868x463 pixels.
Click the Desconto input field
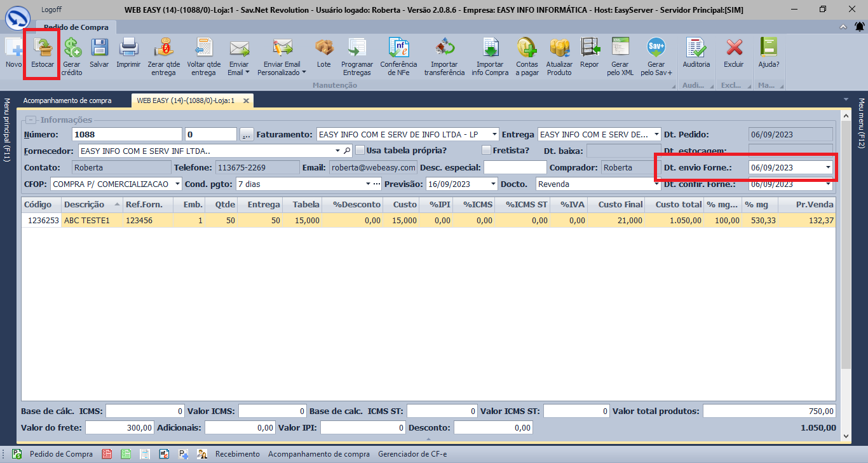pyautogui.click(x=493, y=428)
